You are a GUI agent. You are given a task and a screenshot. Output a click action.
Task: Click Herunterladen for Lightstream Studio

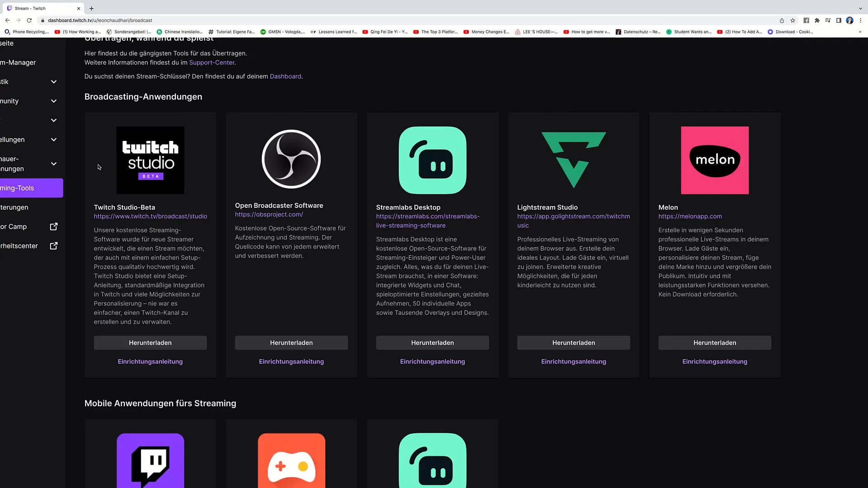point(574,343)
